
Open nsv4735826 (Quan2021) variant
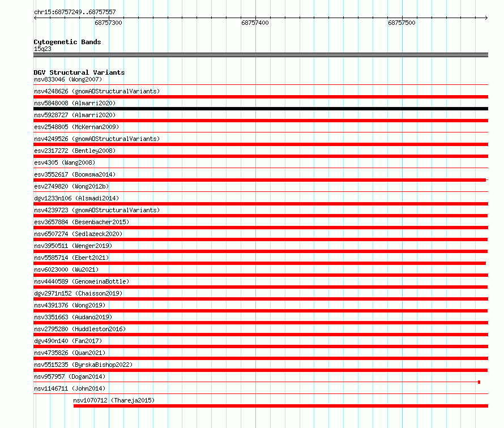(70, 353)
